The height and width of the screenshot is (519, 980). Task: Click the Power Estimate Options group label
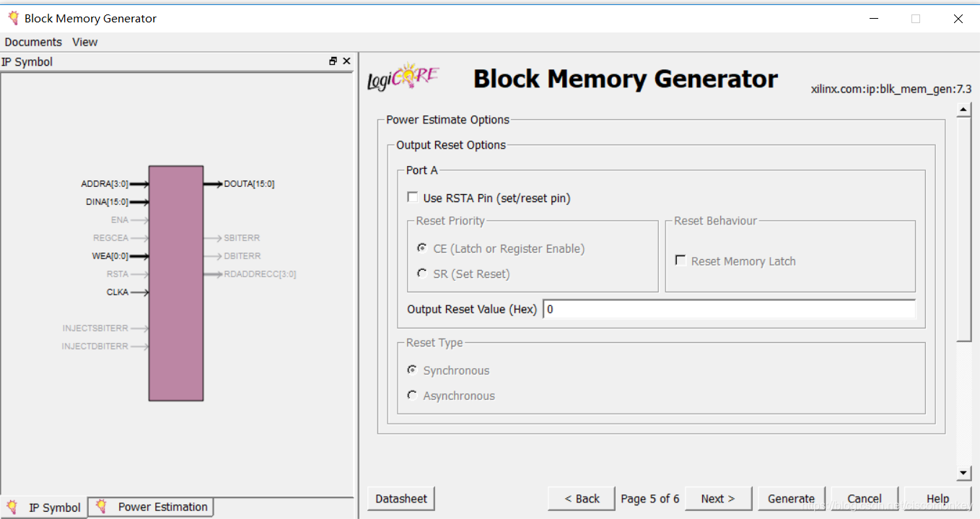click(x=448, y=120)
